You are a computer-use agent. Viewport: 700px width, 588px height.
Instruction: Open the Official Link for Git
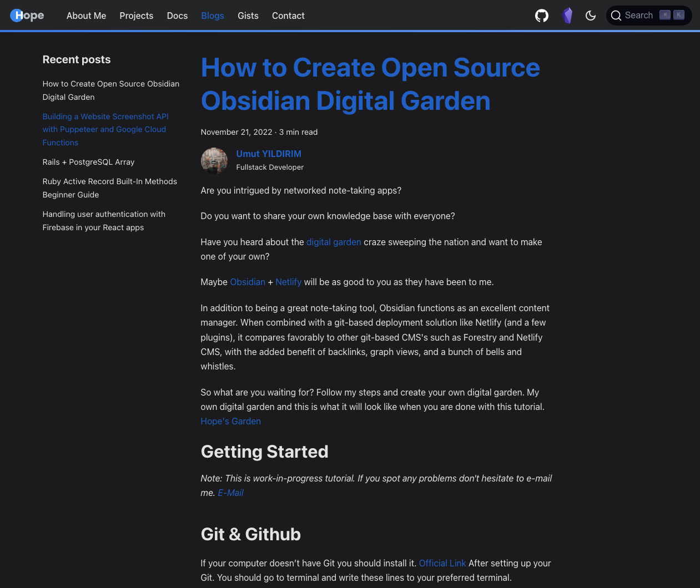pos(442,563)
